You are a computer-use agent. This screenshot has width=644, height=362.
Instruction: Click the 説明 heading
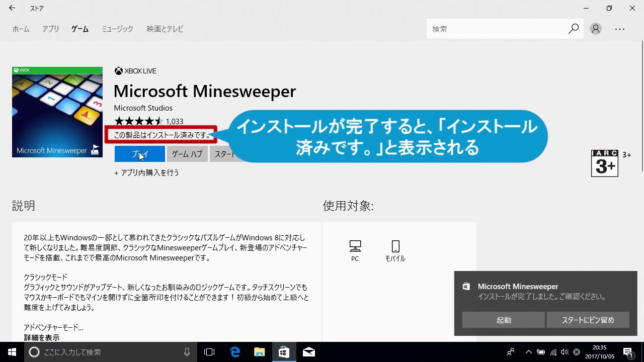coord(24,206)
